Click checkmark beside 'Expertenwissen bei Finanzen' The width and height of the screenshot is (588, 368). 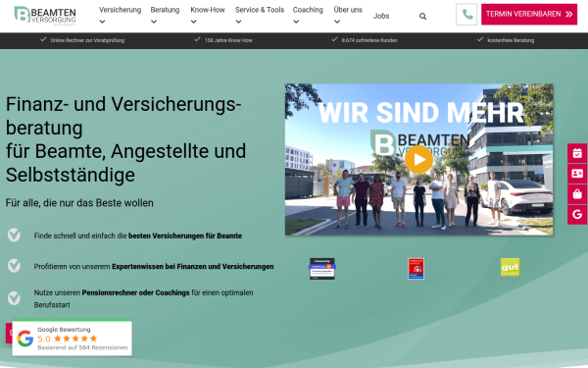click(15, 266)
